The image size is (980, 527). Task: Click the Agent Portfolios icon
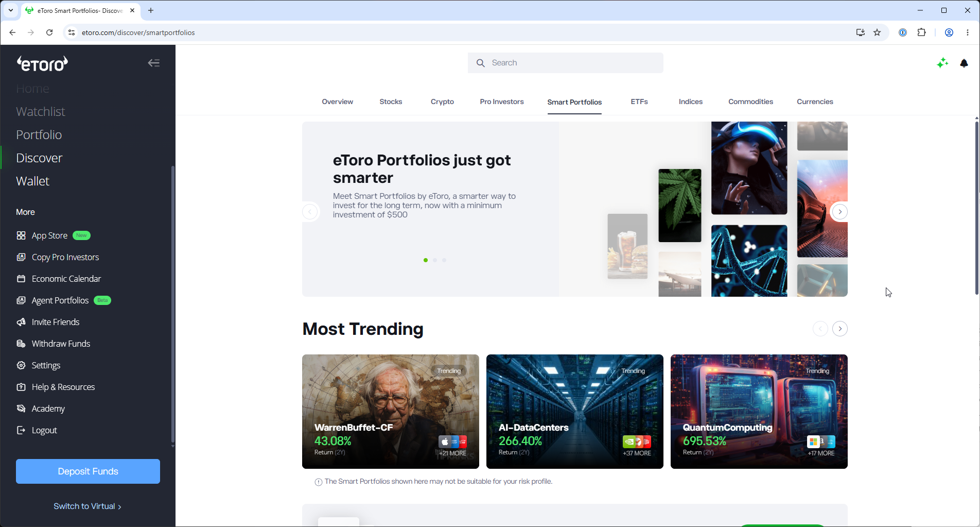(x=21, y=300)
